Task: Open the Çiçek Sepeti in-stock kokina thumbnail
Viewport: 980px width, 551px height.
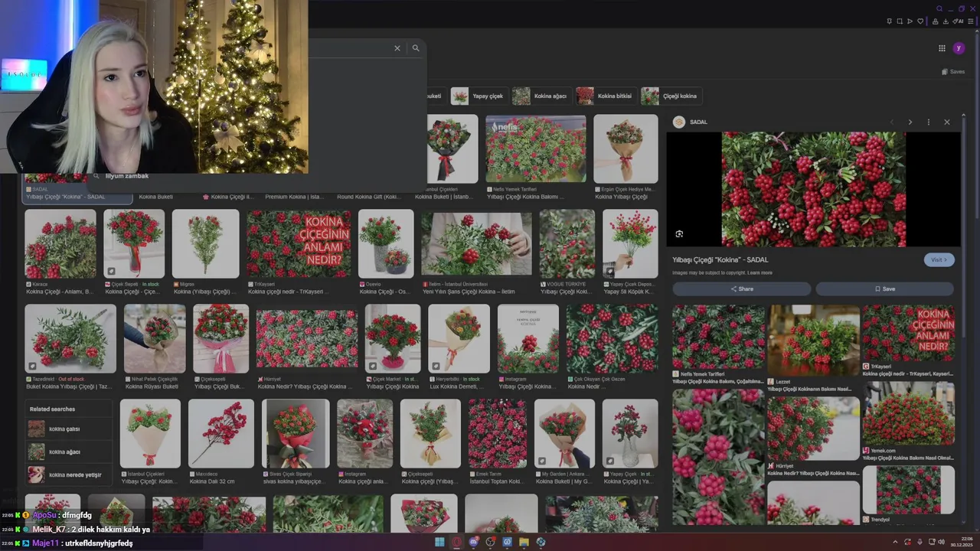Action: [134, 244]
